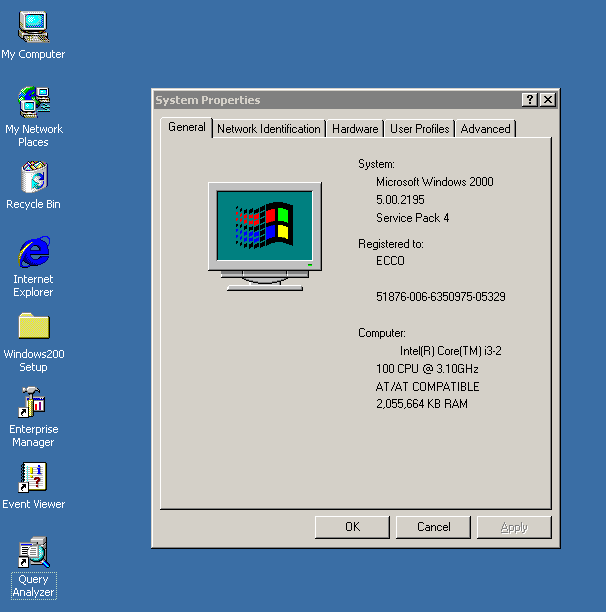Open the User Profiles tab
The width and height of the screenshot is (606, 612).
419,129
